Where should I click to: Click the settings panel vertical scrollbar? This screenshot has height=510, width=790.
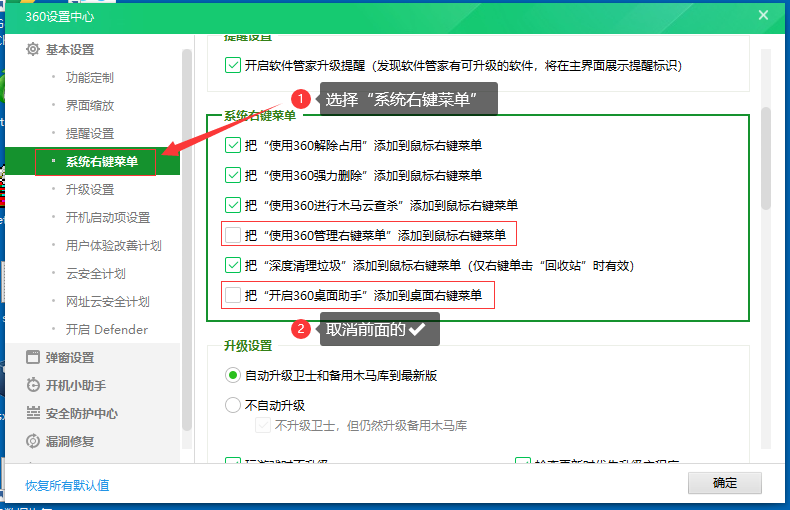(766, 158)
